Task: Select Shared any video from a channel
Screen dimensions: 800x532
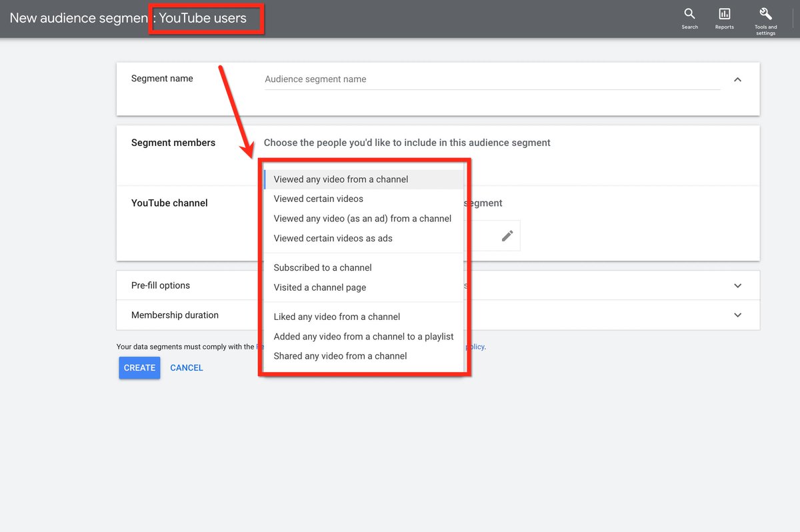Action: coord(363,356)
